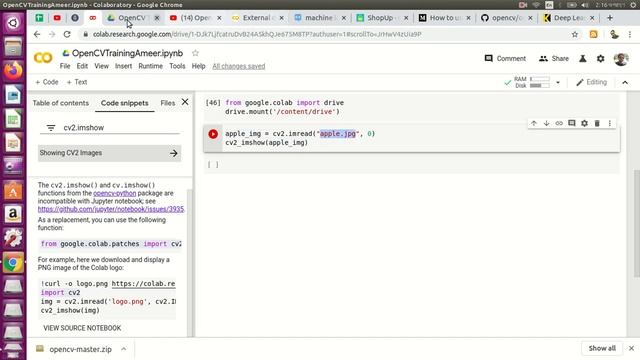Close the side panel with X
Image resolution: width=640 pixels, height=360 pixels.
click(x=185, y=102)
